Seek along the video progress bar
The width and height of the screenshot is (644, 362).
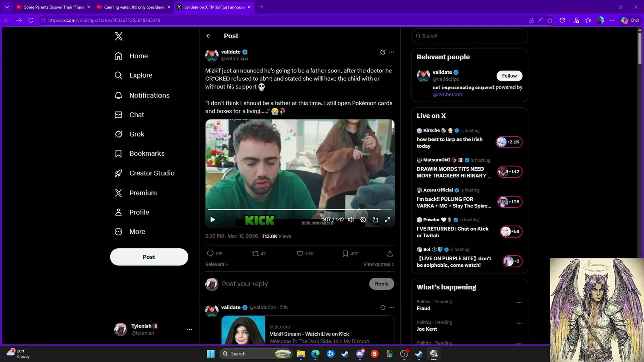tap(300, 210)
